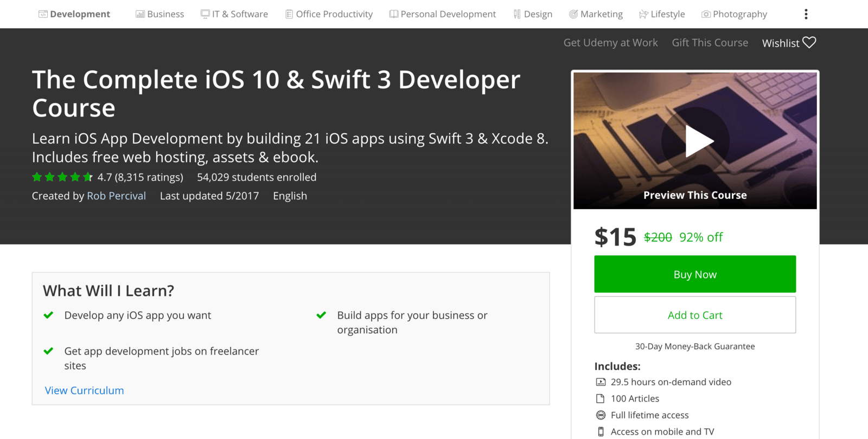The height and width of the screenshot is (439, 868).
Task: Click the Development category icon
Action: [x=43, y=14]
